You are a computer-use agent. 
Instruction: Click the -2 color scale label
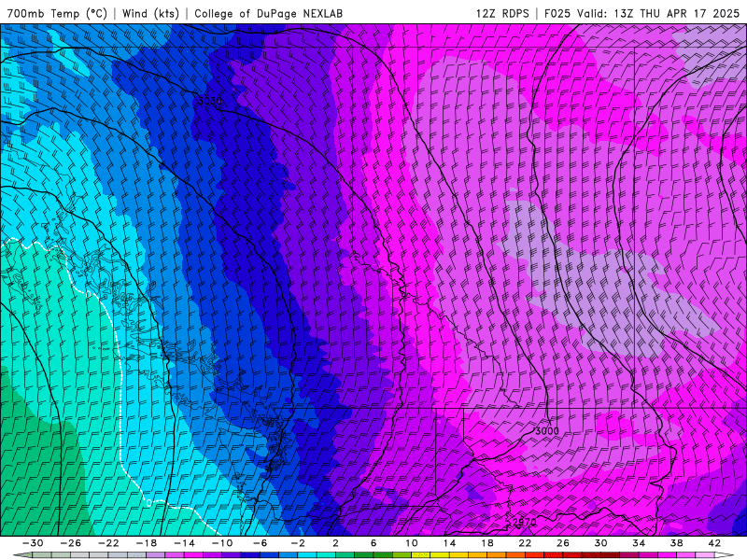(298, 543)
